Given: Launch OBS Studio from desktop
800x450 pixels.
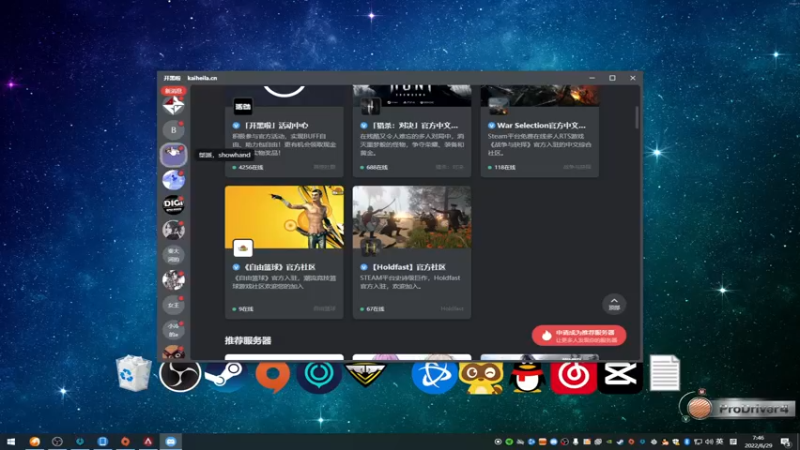Looking at the screenshot, I should click(180, 376).
